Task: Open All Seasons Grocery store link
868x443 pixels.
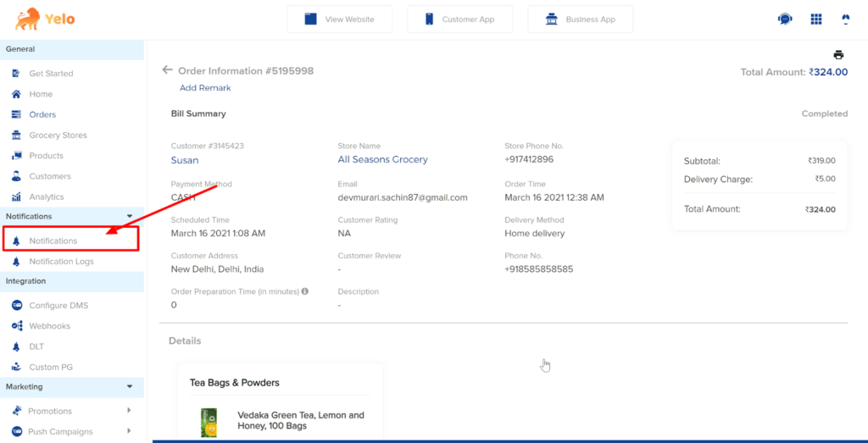Action: (382, 159)
